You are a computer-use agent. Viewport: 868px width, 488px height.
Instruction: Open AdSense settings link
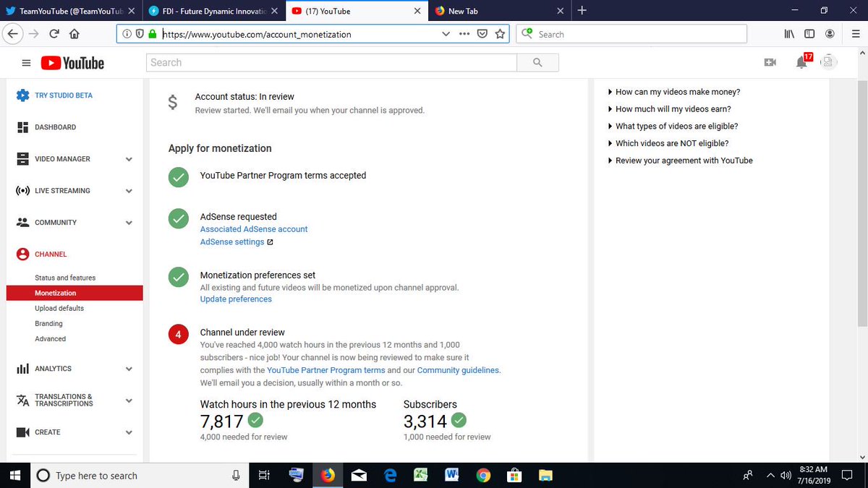232,242
